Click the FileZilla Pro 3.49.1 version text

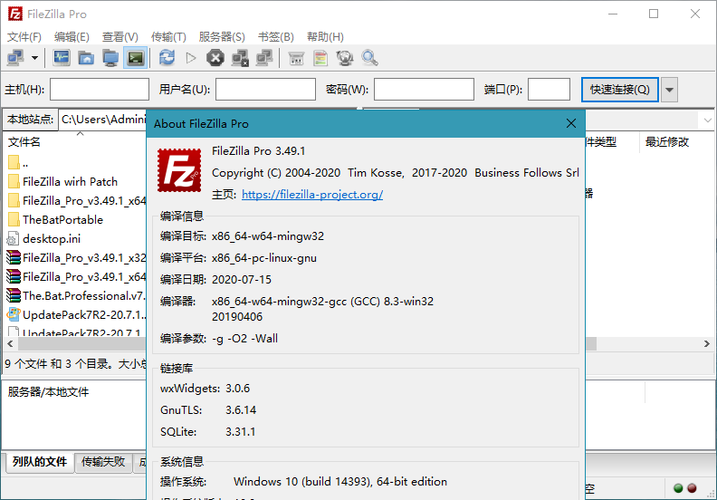pyautogui.click(x=258, y=151)
